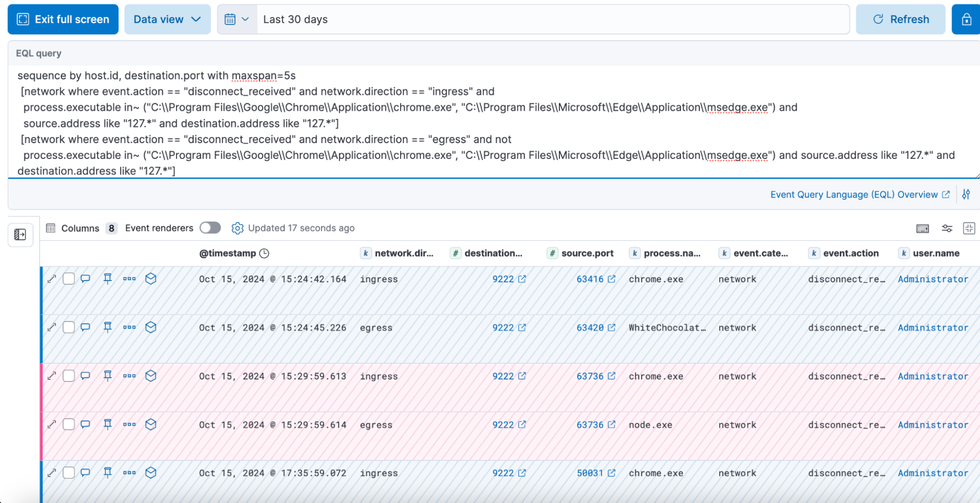Open EQL query settings sliders icon
The width and height of the screenshot is (980, 503).
966,195
